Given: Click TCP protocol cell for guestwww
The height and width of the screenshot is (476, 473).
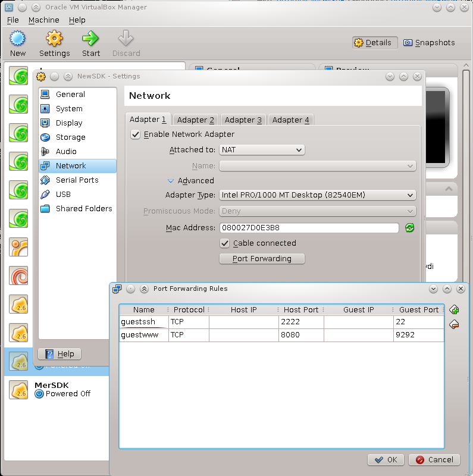Looking at the screenshot, I should [189, 335].
